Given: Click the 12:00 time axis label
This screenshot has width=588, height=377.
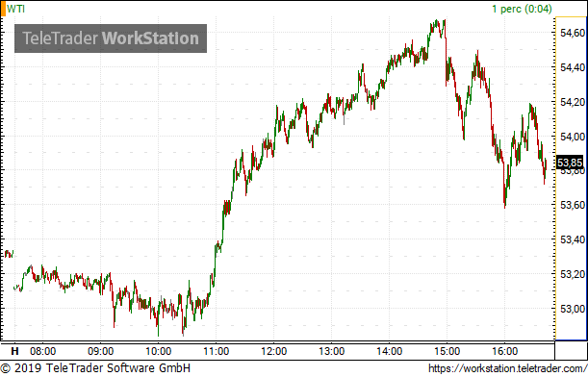Looking at the screenshot, I should pos(273,352).
